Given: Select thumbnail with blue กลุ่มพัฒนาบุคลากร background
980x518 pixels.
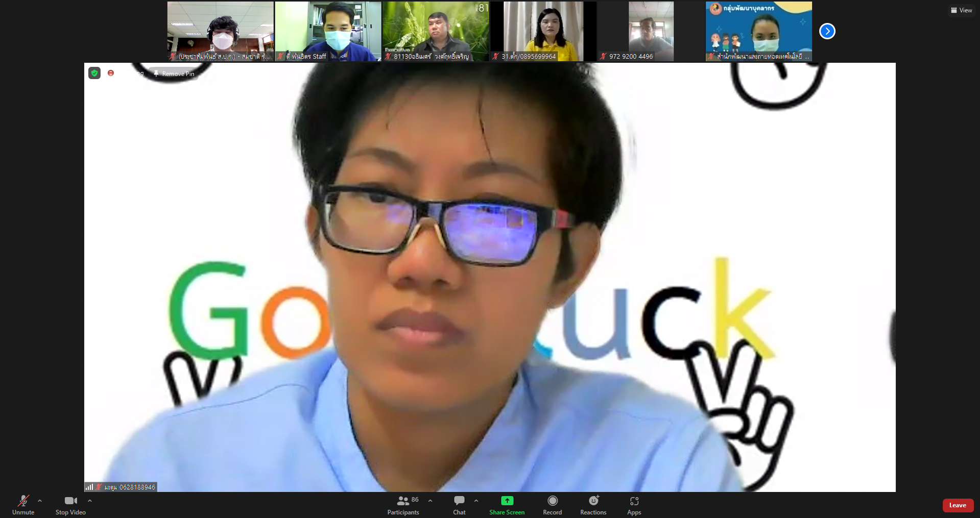Looking at the screenshot, I should pyautogui.click(x=759, y=31).
